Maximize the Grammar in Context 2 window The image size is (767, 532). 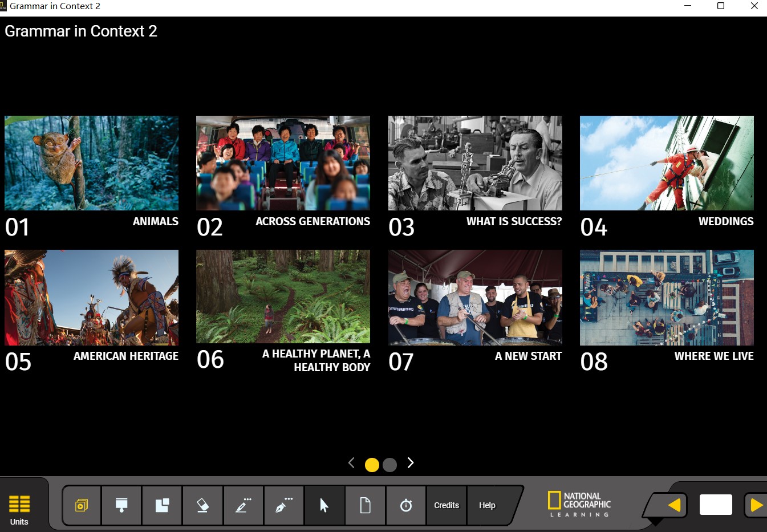click(721, 6)
